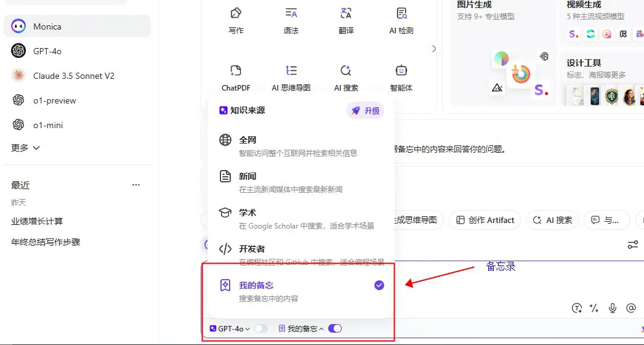Open the 最近 section options menu
Image resolution: width=644 pixels, height=345 pixels.
click(x=136, y=185)
